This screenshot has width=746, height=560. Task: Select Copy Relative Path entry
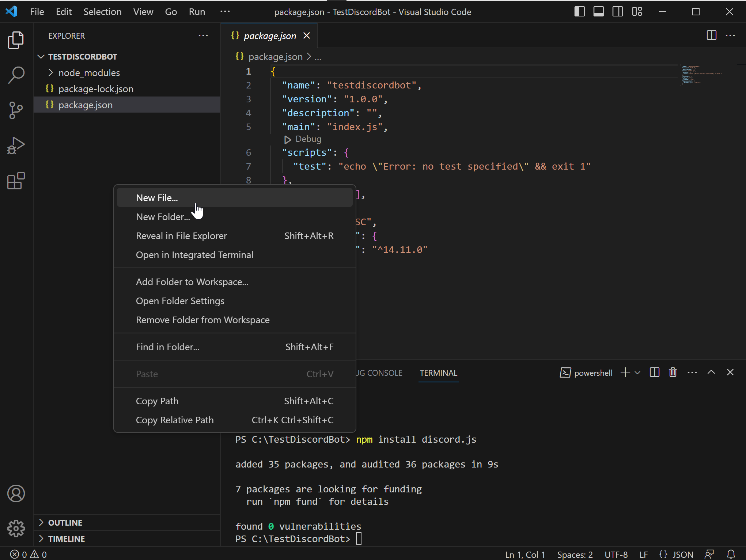235,420
